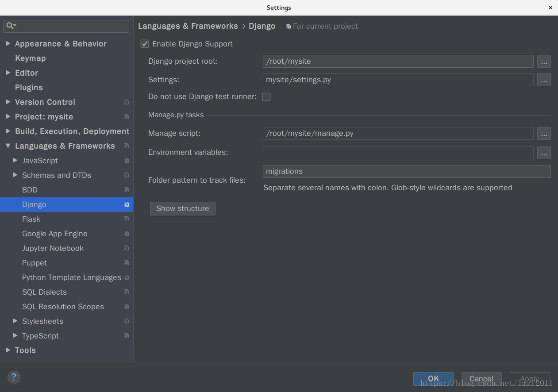The width and height of the screenshot is (558, 392).
Task: Click project-level icon next to Python Template Languages
Action: (127, 277)
